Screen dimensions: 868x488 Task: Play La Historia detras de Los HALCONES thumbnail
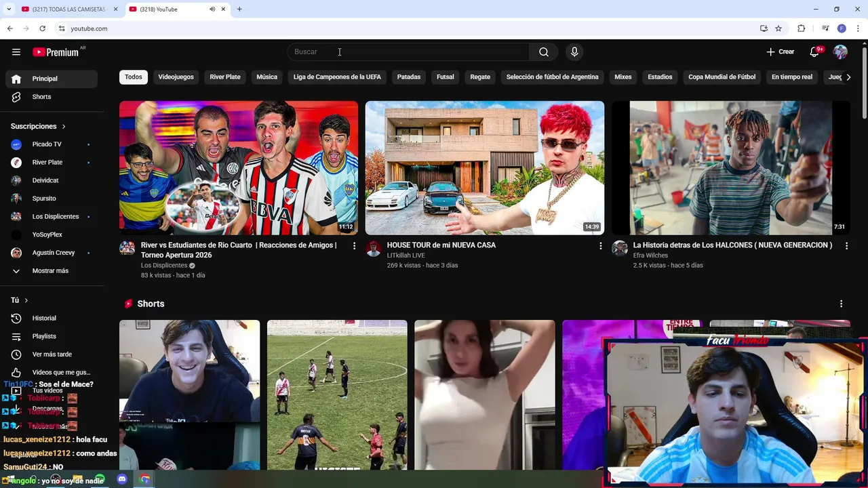coord(731,168)
